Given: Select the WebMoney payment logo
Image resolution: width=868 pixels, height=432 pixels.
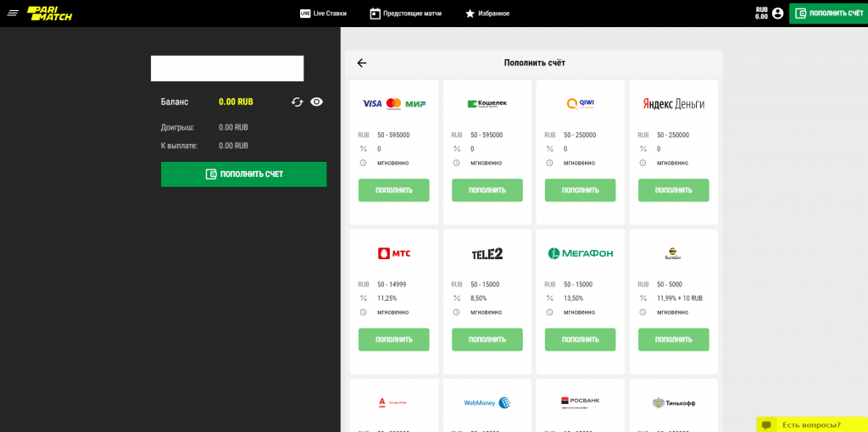Looking at the screenshot, I should click(487, 402).
